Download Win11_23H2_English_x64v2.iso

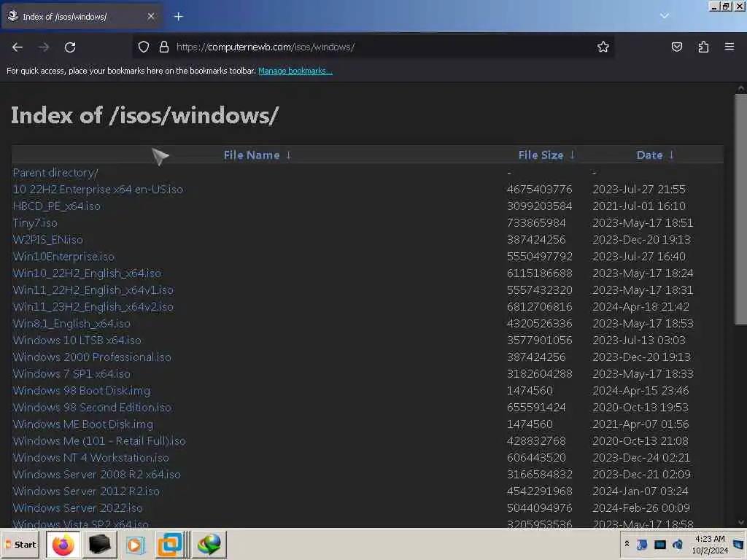point(93,307)
